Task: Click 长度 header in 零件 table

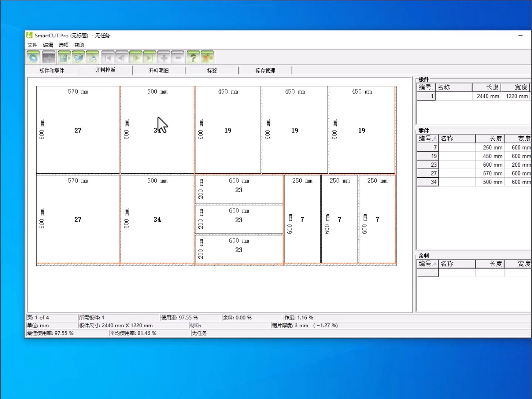Action: [x=490, y=139]
